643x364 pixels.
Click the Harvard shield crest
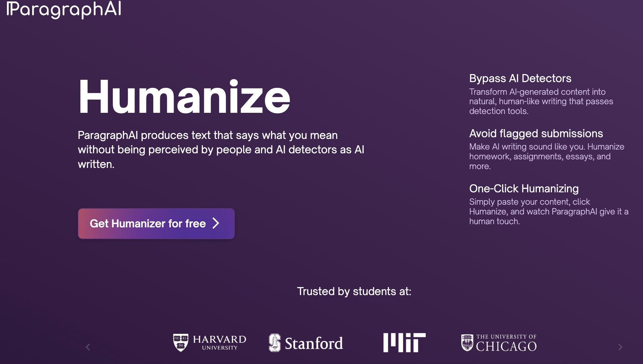coord(181,342)
